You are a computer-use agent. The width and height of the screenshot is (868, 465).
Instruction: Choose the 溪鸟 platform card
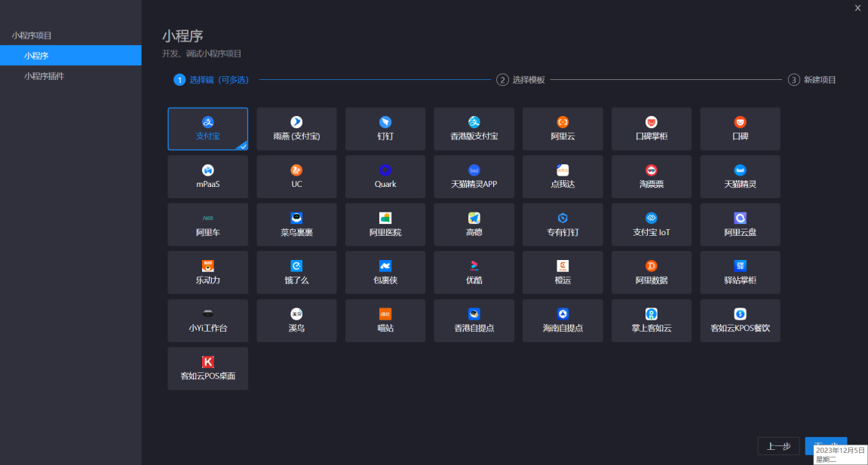point(296,321)
